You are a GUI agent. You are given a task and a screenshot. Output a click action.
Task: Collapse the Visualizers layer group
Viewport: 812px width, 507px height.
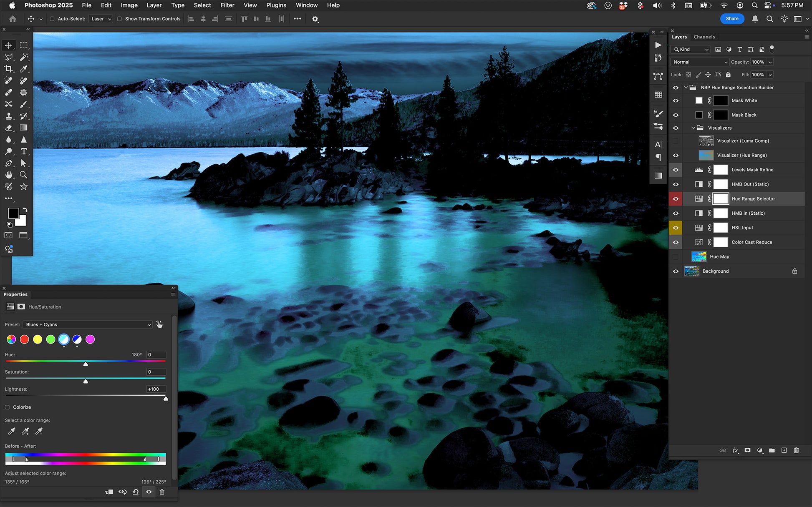[x=693, y=128]
